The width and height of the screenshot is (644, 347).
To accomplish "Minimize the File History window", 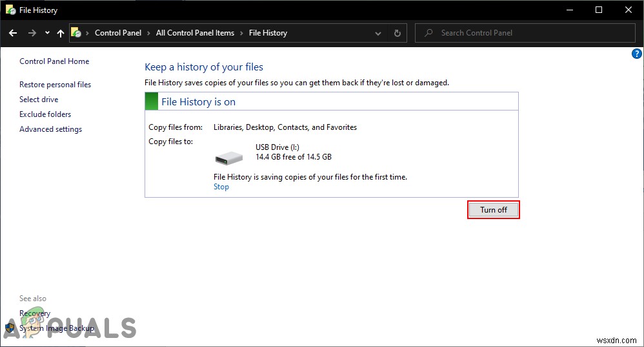I will [x=570, y=10].
